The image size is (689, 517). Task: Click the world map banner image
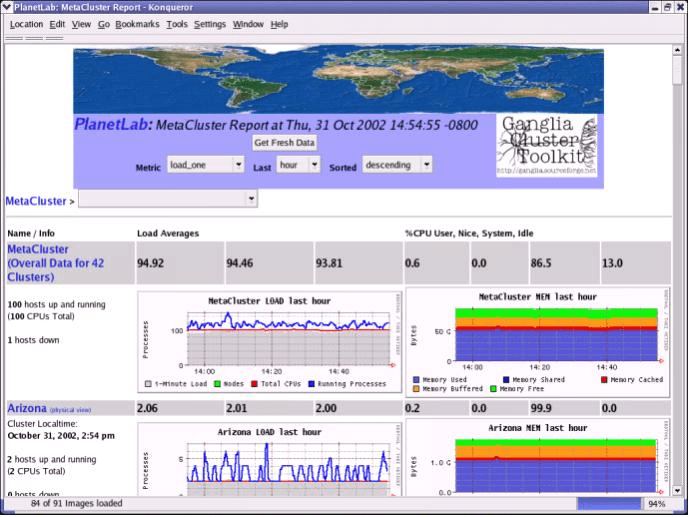(x=338, y=79)
